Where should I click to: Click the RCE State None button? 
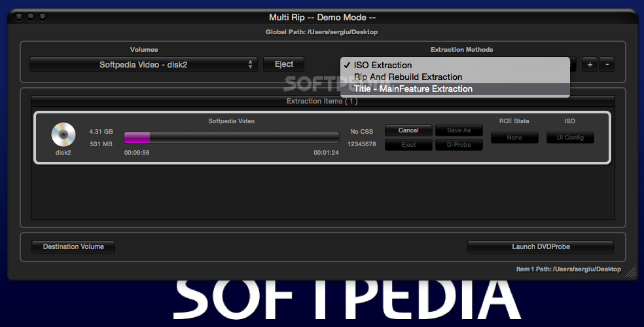(x=514, y=138)
